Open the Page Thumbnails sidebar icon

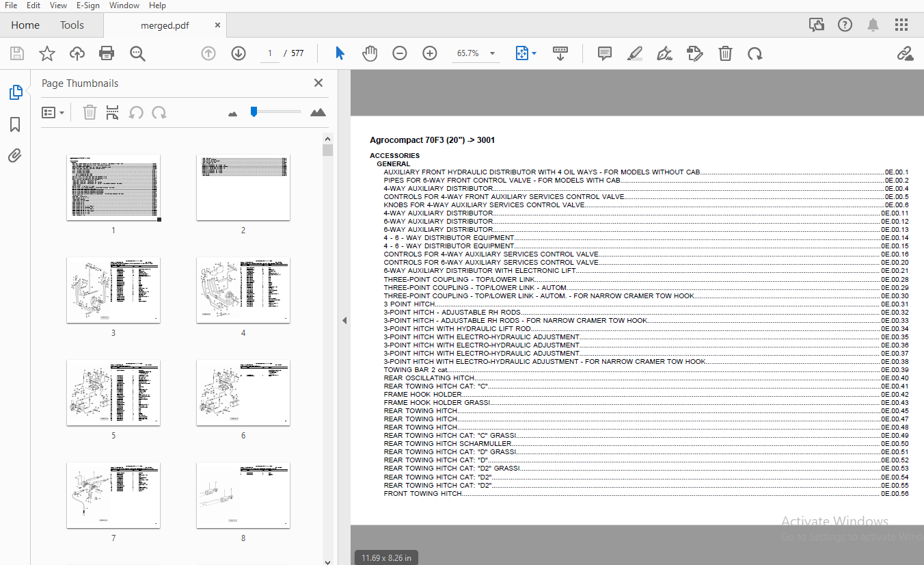click(x=15, y=92)
